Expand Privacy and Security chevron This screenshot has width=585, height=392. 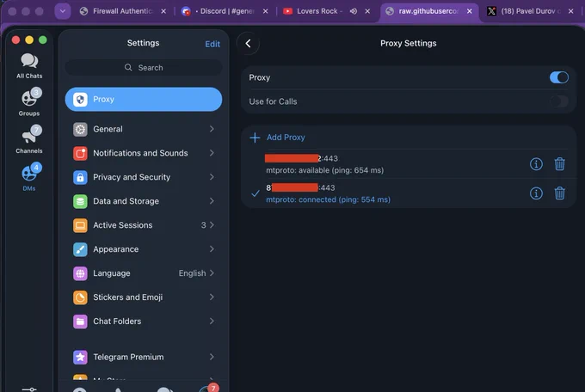click(212, 177)
